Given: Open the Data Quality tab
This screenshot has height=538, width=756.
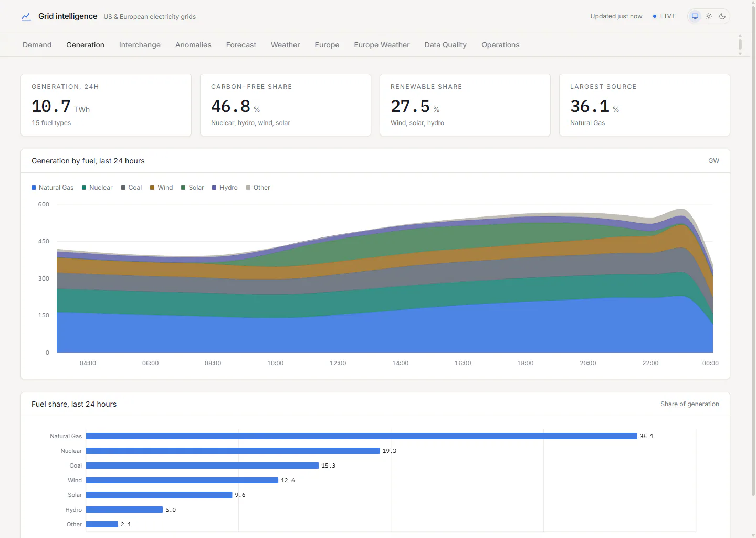Looking at the screenshot, I should (446, 45).
